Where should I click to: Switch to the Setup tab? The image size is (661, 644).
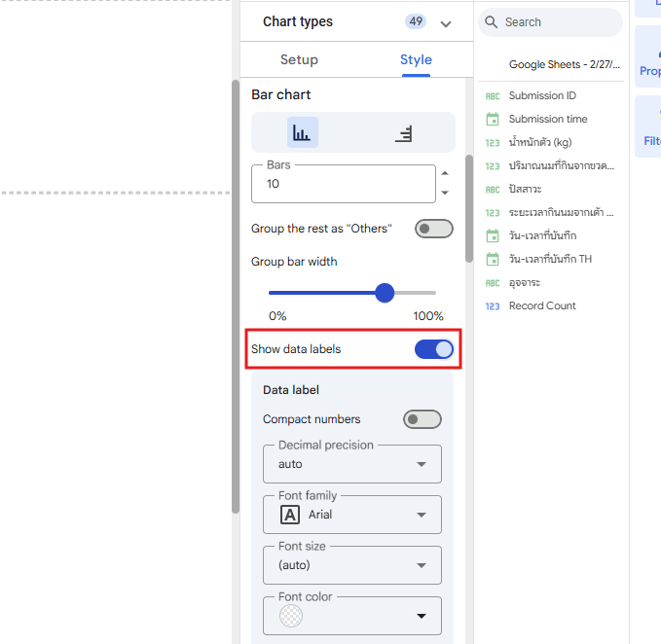tap(299, 59)
